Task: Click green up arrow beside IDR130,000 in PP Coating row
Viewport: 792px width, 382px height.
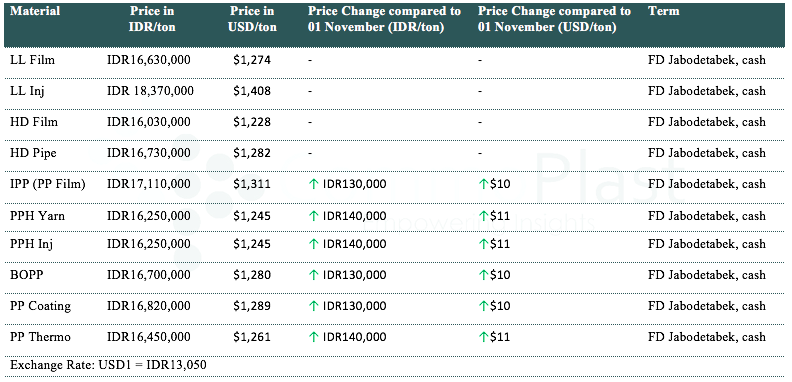Action: tap(314, 306)
